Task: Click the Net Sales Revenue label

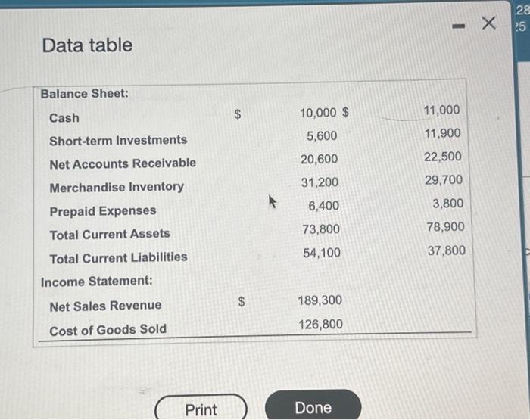Action: click(105, 306)
